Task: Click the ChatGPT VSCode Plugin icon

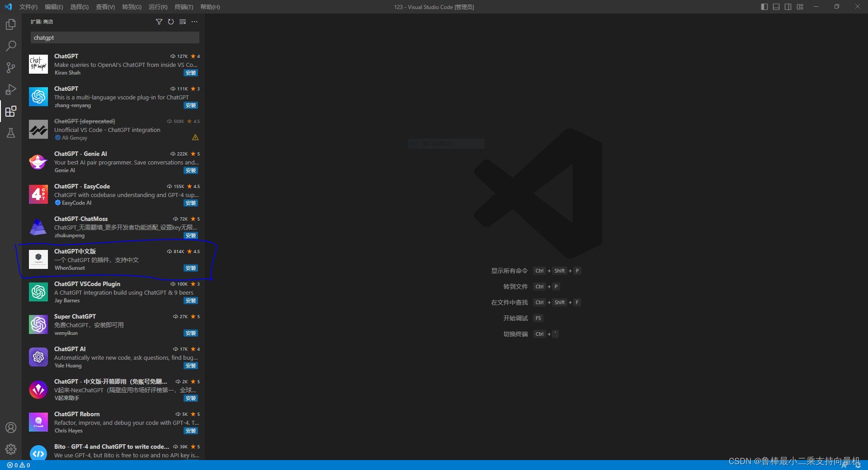Action: (38, 292)
